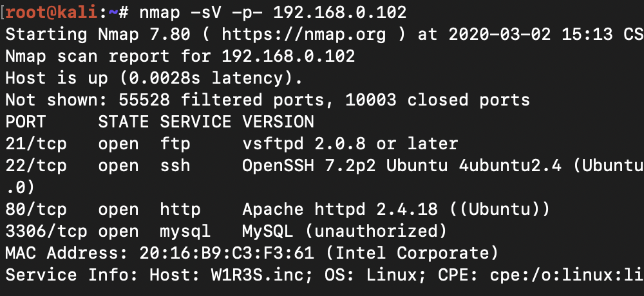Click the IP address in the scan report line

[x=288, y=57]
